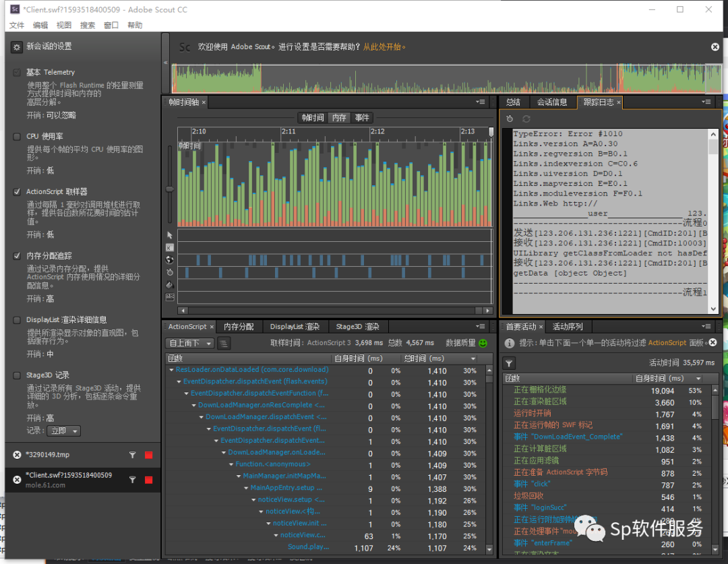The width and height of the screenshot is (728, 564).
Task: Select the 事件 view toggle
Action: point(362,118)
